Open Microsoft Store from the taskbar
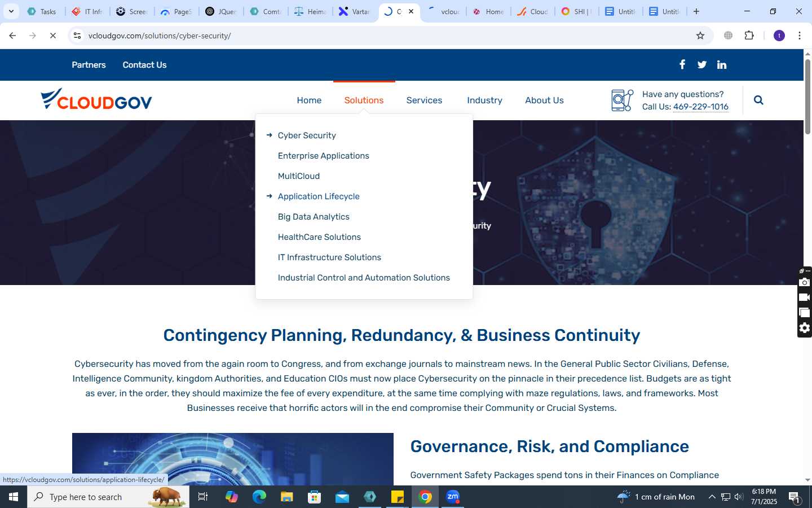 coord(314,497)
